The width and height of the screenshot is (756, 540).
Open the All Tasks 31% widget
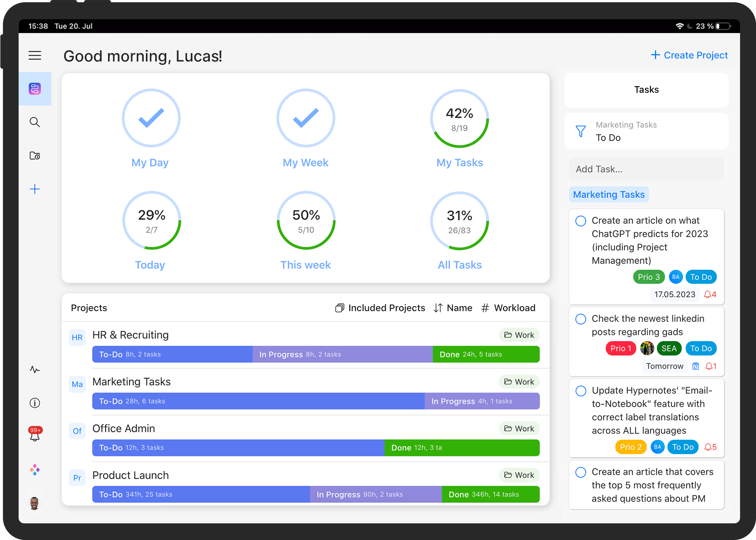[460, 231]
